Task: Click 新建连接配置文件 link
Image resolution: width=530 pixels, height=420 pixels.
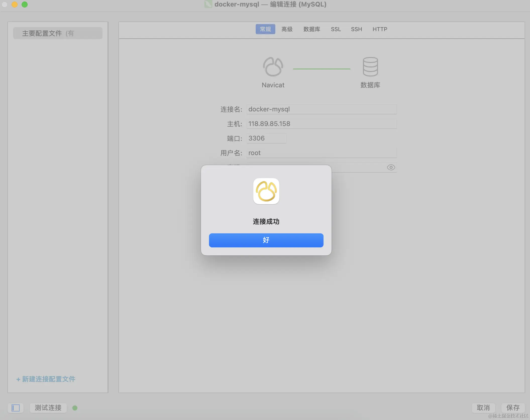Action: [x=46, y=379]
